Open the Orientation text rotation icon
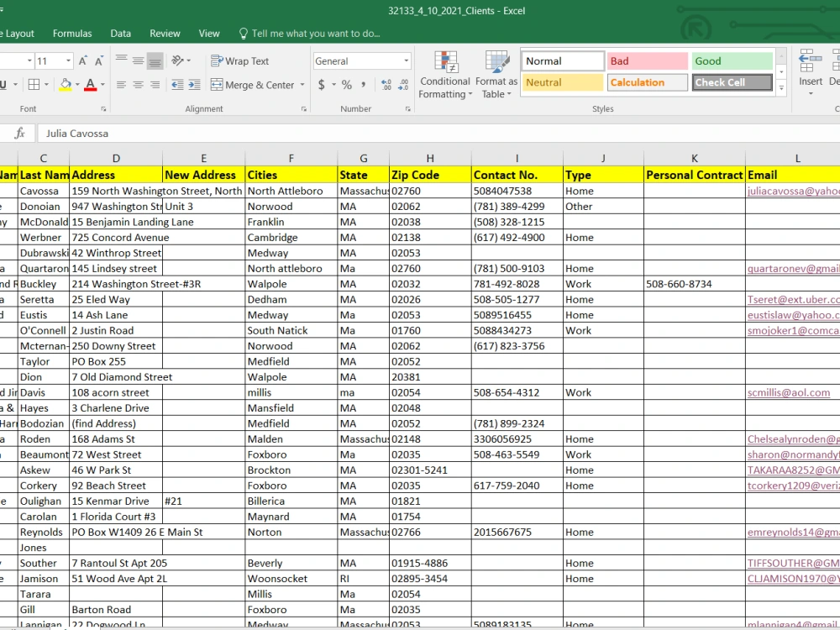This screenshot has width=840, height=630. pos(177,60)
